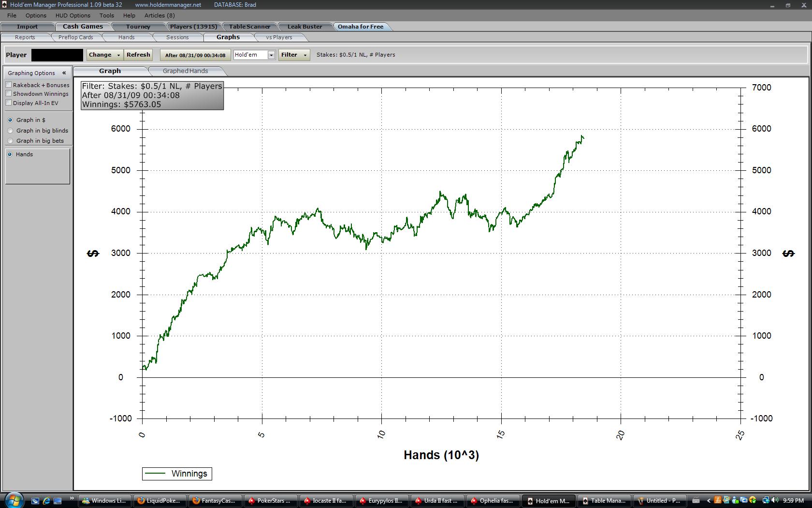The height and width of the screenshot is (508, 812).
Task: Switch to the Tourney tab
Action: [x=138, y=27]
